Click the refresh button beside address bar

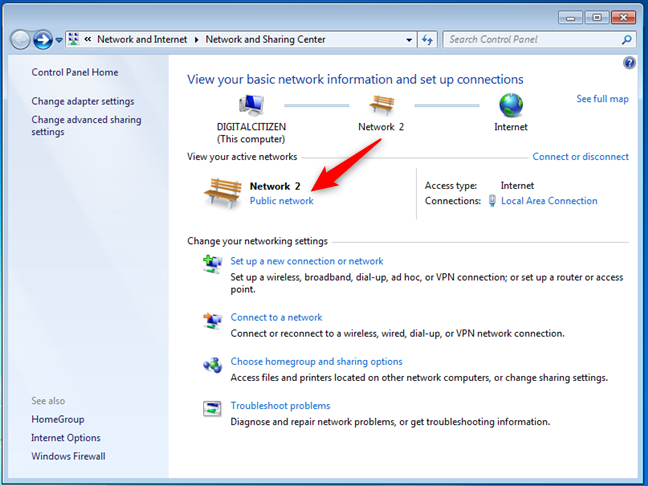pos(427,40)
